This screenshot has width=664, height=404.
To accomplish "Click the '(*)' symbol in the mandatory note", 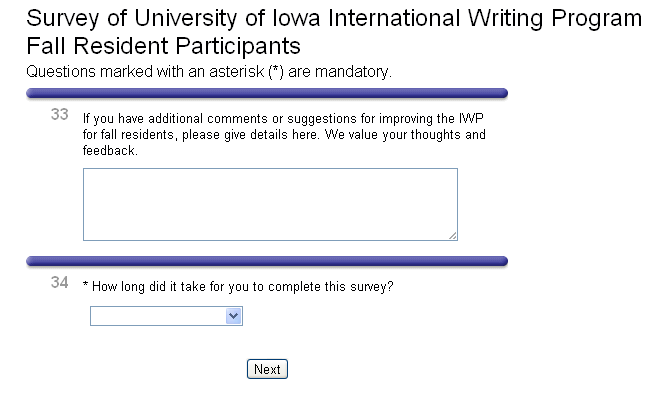I will pos(278,71).
